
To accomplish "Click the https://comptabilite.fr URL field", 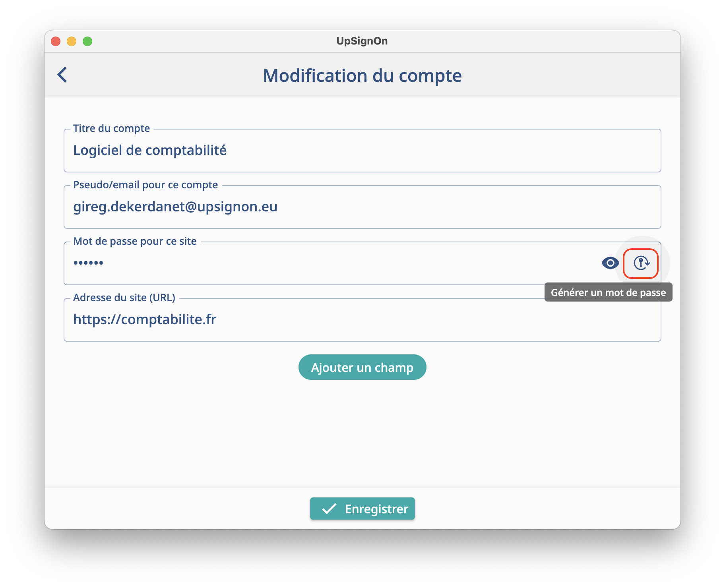I will [x=145, y=320].
